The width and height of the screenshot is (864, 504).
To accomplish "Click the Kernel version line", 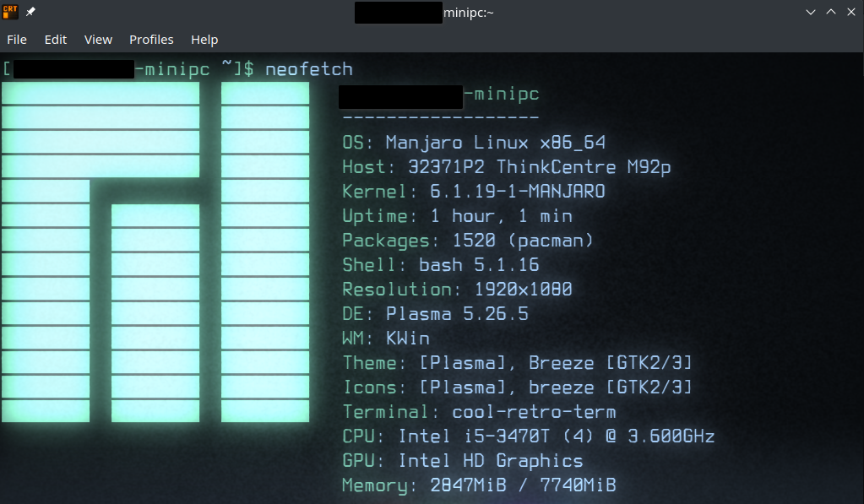I will [473, 192].
